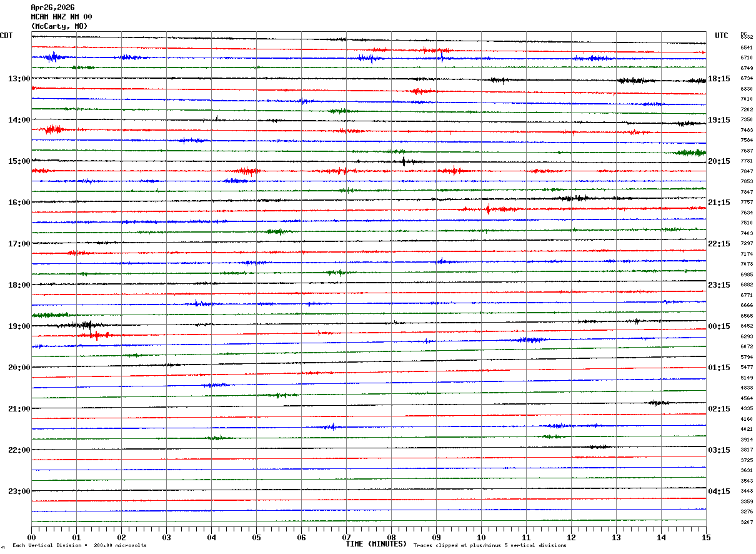This screenshot has width=756, height=554.
Task: Click the UTC timezone label
Action: point(722,36)
